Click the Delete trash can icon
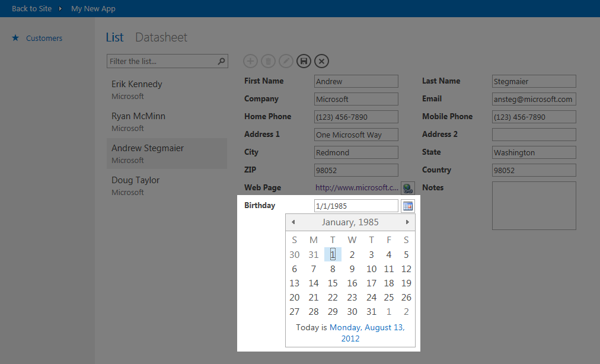The image size is (600, 364). 268,61
